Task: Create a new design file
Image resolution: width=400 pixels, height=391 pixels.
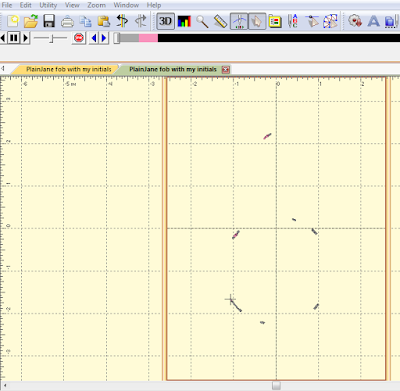Action: point(13,21)
